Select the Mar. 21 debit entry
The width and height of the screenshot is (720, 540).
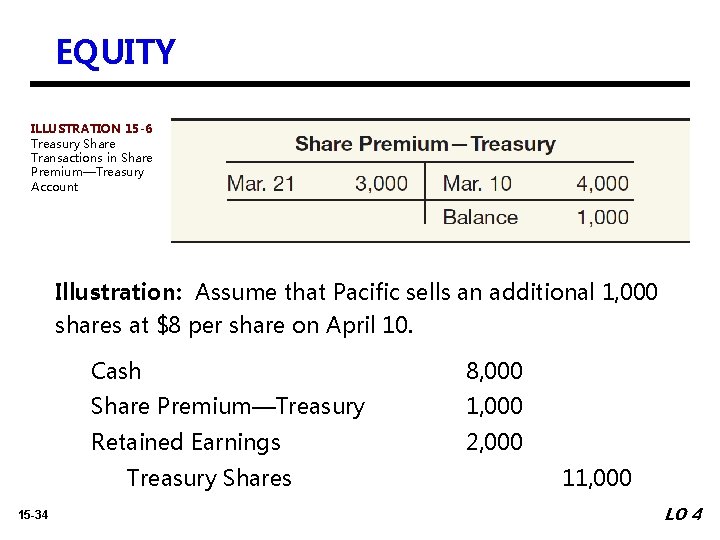coord(261,183)
